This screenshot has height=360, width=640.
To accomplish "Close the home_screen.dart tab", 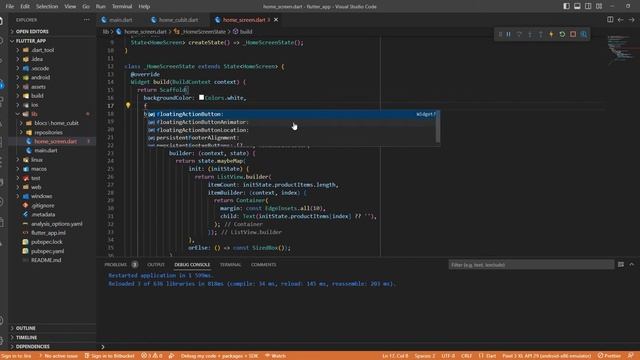I will [x=276, y=20].
